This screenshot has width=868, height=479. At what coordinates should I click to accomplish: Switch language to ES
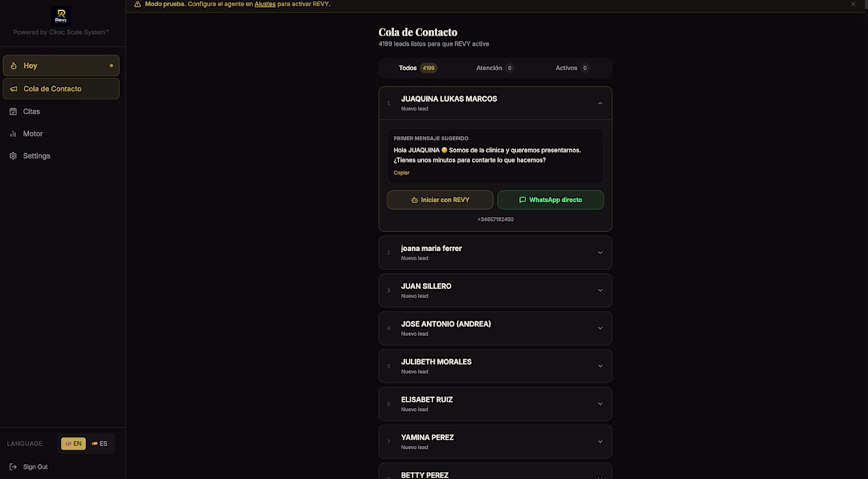pyautogui.click(x=99, y=443)
